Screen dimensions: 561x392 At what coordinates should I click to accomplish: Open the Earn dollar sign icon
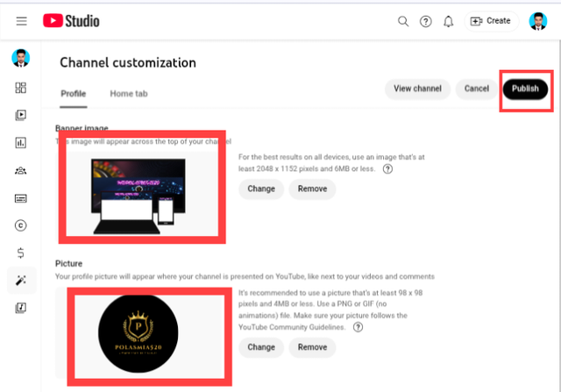21,253
